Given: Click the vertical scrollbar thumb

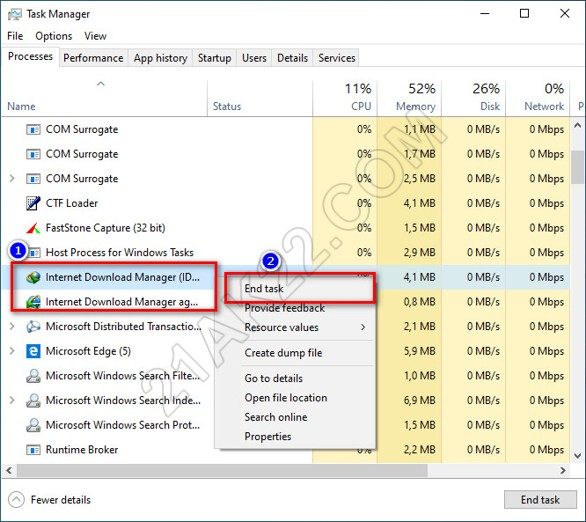Looking at the screenshot, I should click(x=578, y=167).
